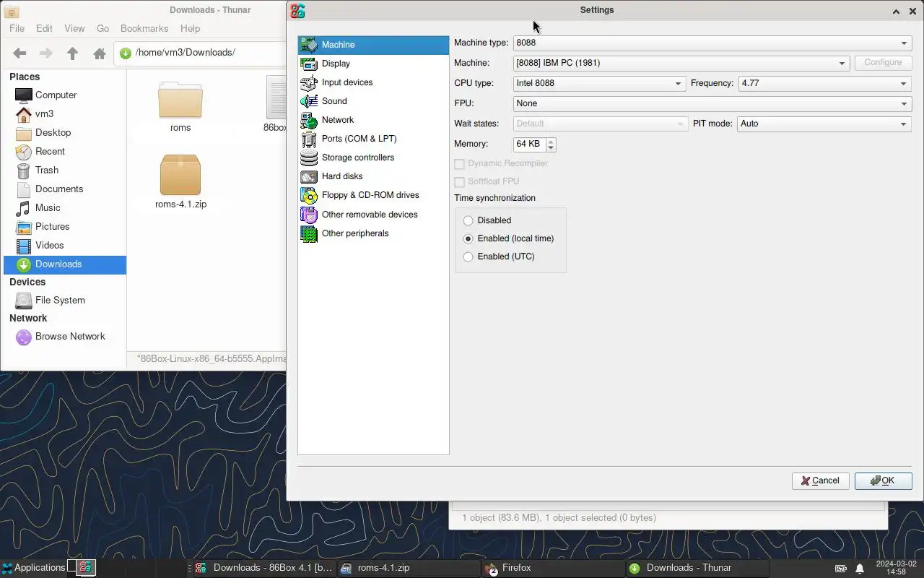Click the clock in the panel

[896, 568]
